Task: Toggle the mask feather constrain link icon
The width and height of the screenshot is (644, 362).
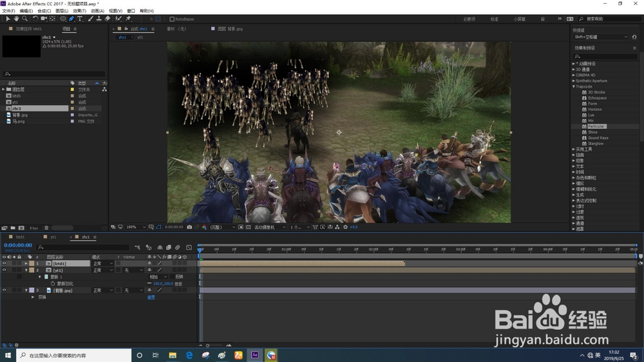Action: click(149, 283)
